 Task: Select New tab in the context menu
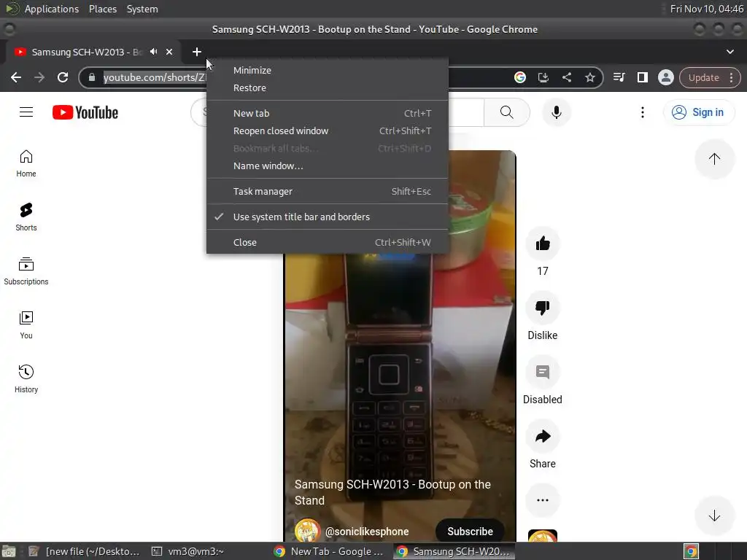click(x=328, y=113)
